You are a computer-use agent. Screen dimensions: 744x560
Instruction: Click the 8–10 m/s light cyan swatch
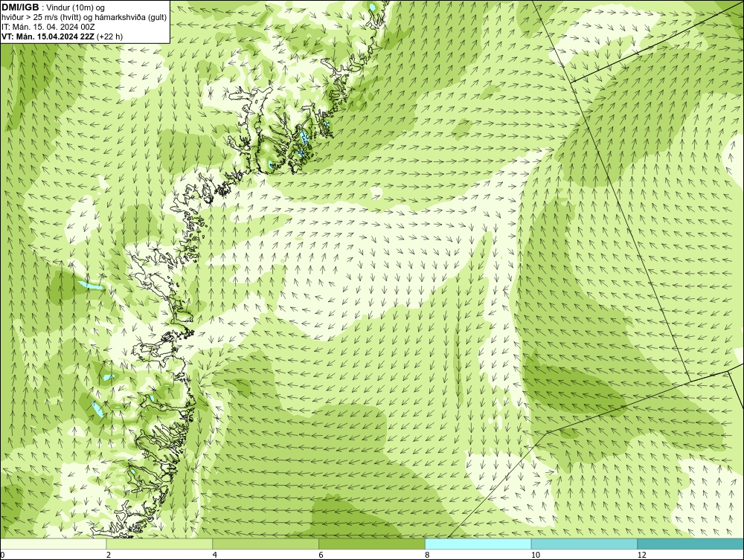[478, 544]
